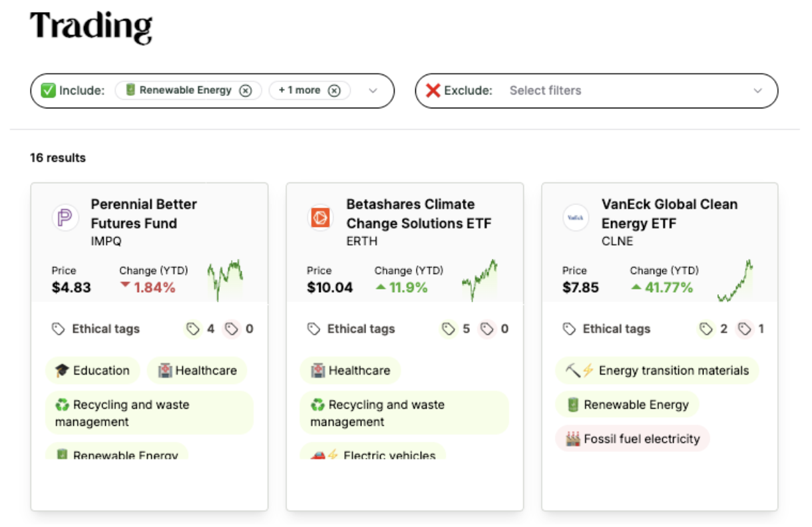Click the red negative tag icon for ERTH
The width and height of the screenshot is (812, 527).
(x=487, y=329)
